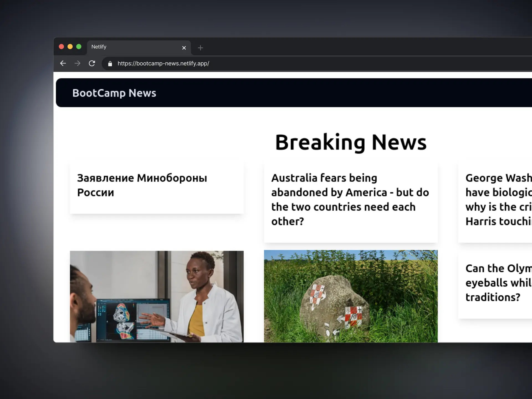Click the browser back navigation arrow

(x=63, y=63)
